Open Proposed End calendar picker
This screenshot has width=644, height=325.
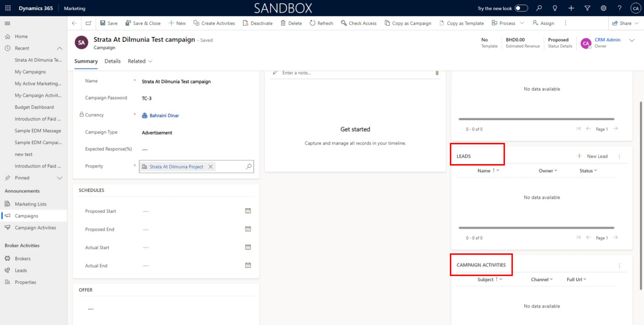pyautogui.click(x=248, y=229)
